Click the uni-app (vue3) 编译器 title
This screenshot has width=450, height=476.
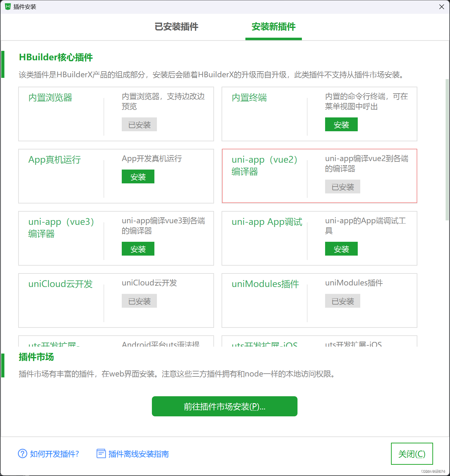[x=61, y=228]
